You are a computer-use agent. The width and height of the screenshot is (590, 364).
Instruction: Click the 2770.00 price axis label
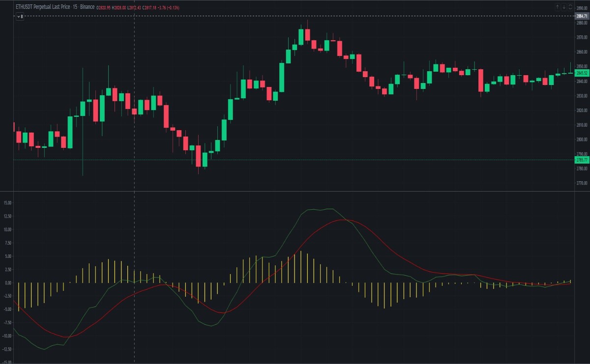pyautogui.click(x=582, y=183)
